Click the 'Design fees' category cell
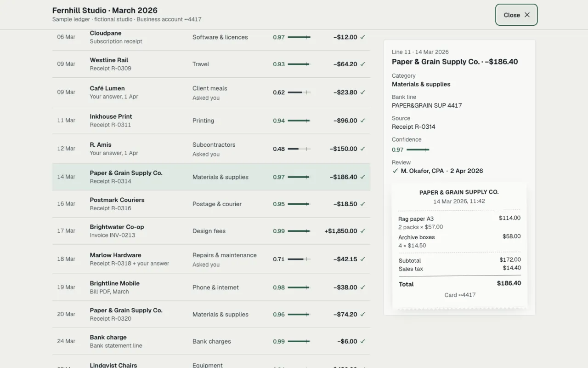588x368 pixels. tap(209, 231)
